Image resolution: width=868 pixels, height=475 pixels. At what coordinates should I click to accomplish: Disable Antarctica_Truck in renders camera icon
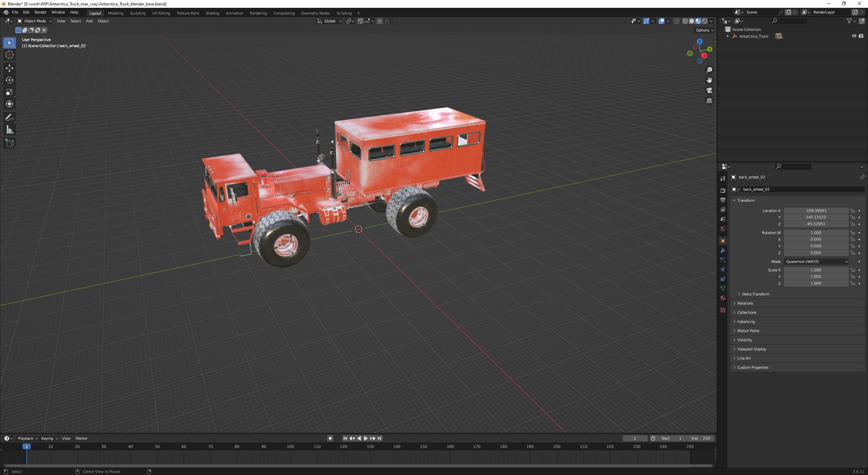pos(861,36)
